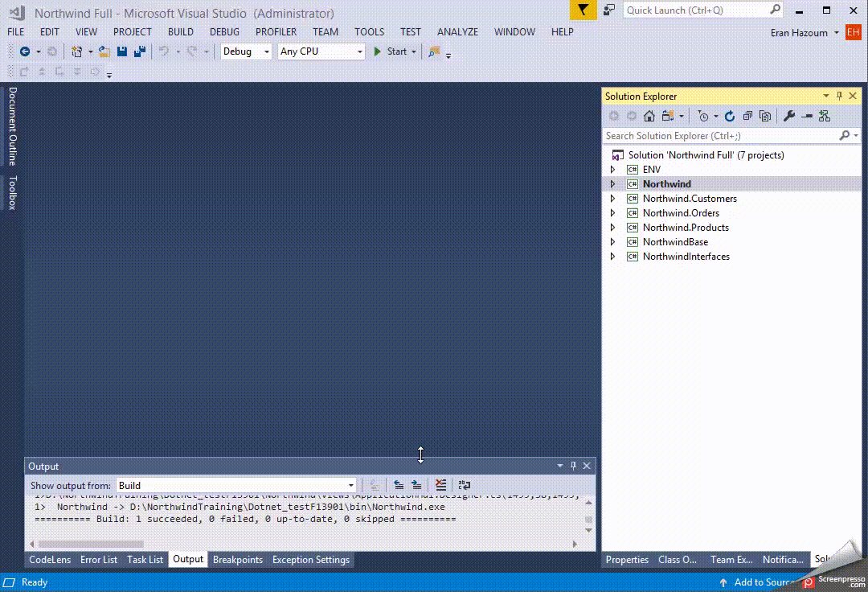Image resolution: width=868 pixels, height=592 pixels.
Task: Expand the Northwind.Customers project node
Action: [x=612, y=198]
